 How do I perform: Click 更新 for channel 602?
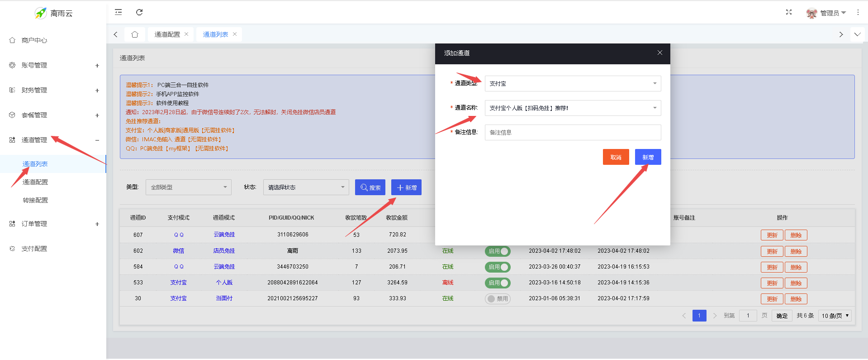tap(772, 252)
